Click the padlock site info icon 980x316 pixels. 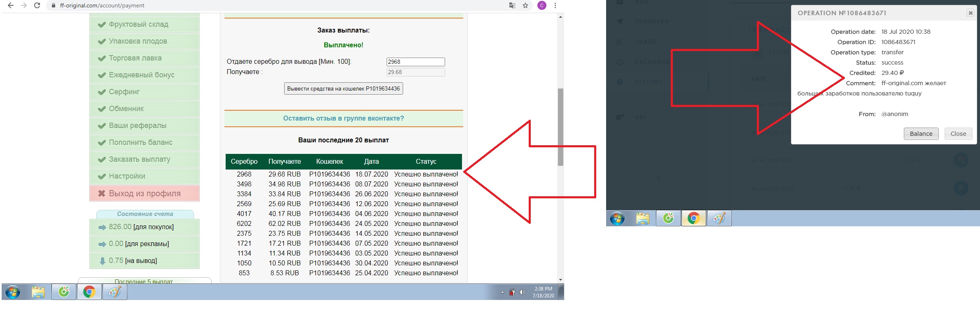(x=53, y=5)
